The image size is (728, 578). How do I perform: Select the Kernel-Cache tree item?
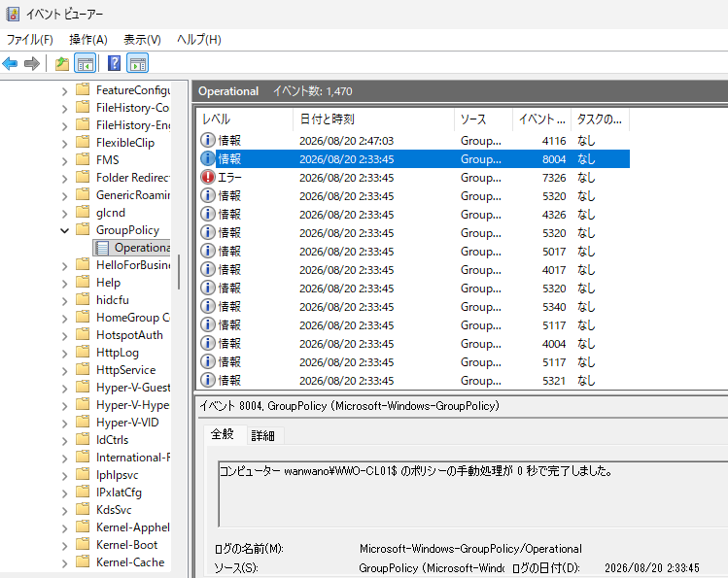pyautogui.click(x=130, y=562)
